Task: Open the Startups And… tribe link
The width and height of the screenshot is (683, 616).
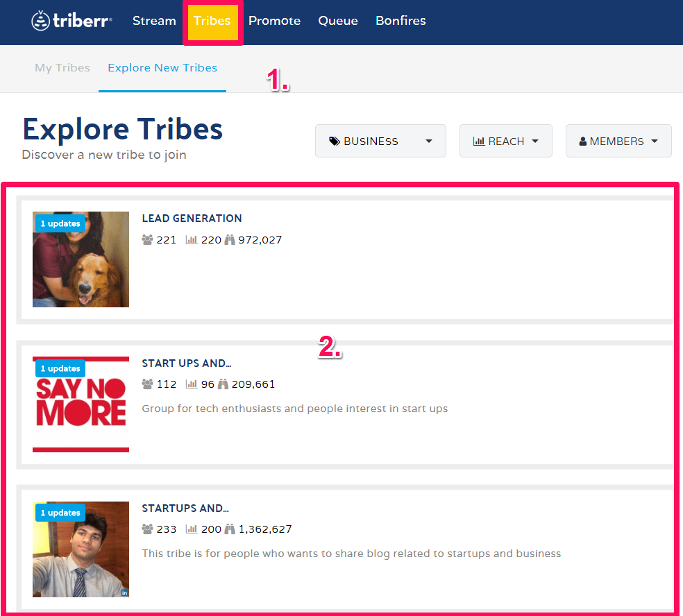Action: tap(185, 508)
